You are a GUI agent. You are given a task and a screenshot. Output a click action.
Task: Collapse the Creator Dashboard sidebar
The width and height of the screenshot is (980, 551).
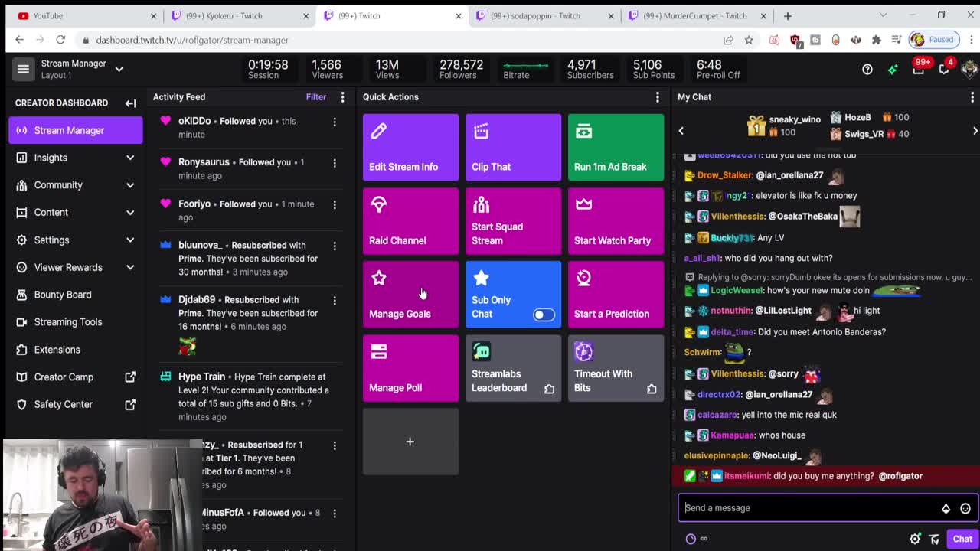[x=130, y=103]
